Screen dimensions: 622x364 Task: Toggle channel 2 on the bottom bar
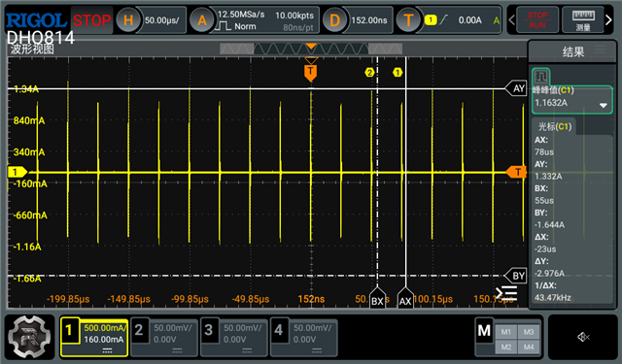click(138, 330)
